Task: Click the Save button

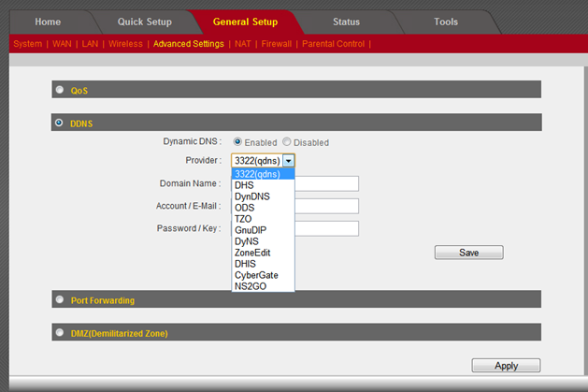Action: point(468,253)
